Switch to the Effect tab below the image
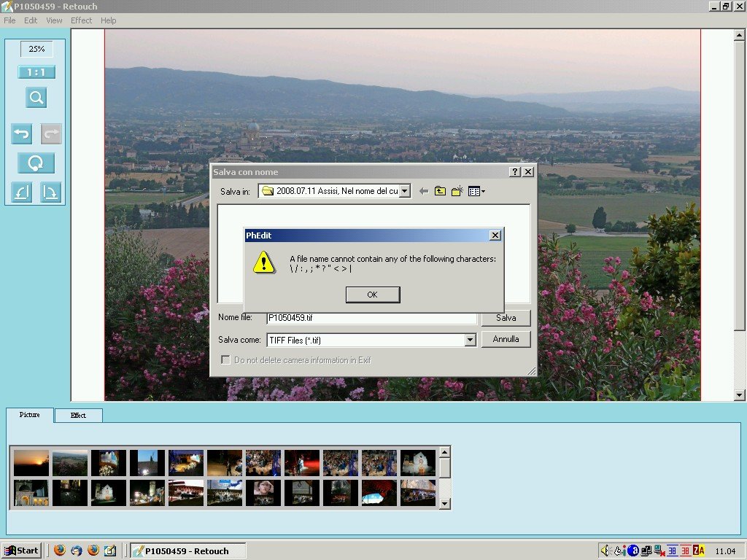This screenshot has width=747, height=560. [79, 415]
